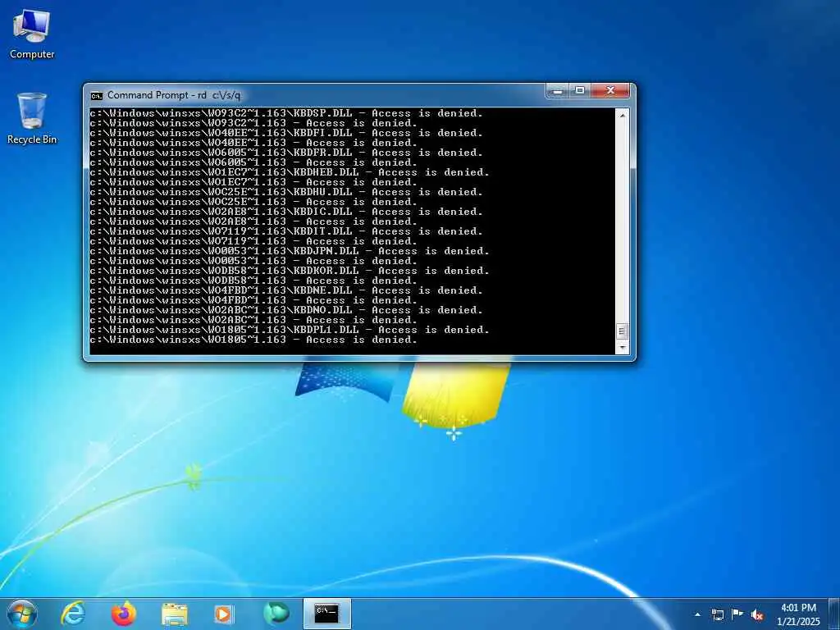Viewport: 840px width, 630px height.
Task: Open the clock showing 4:01 PM
Action: tap(798, 608)
